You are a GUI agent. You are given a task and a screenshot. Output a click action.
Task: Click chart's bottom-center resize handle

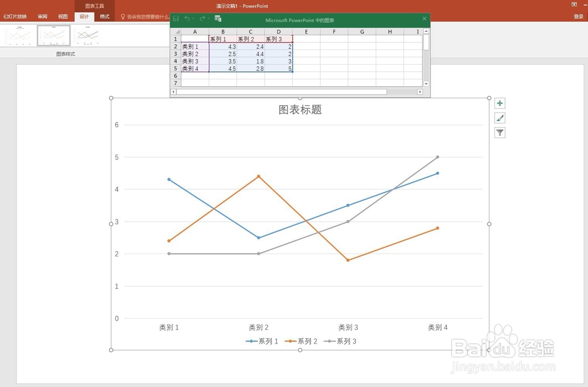point(300,351)
